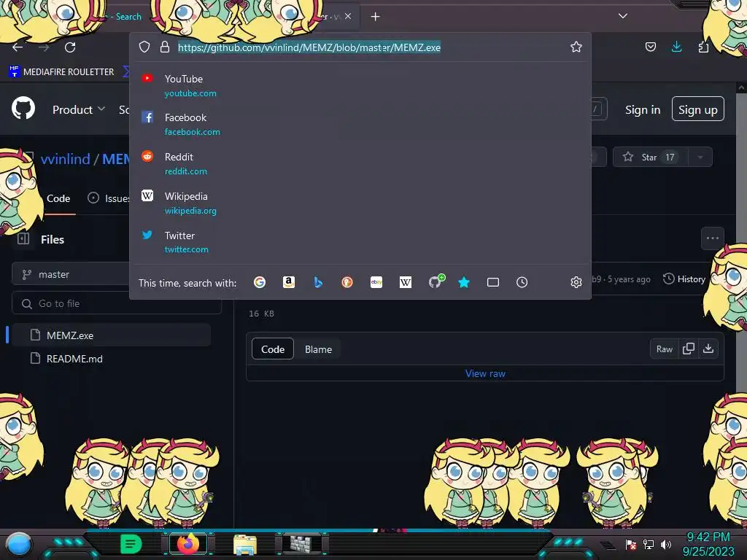Viewport: 747px width, 560px height.
Task: Click Firefox icon on taskbar
Action: [x=188, y=544]
